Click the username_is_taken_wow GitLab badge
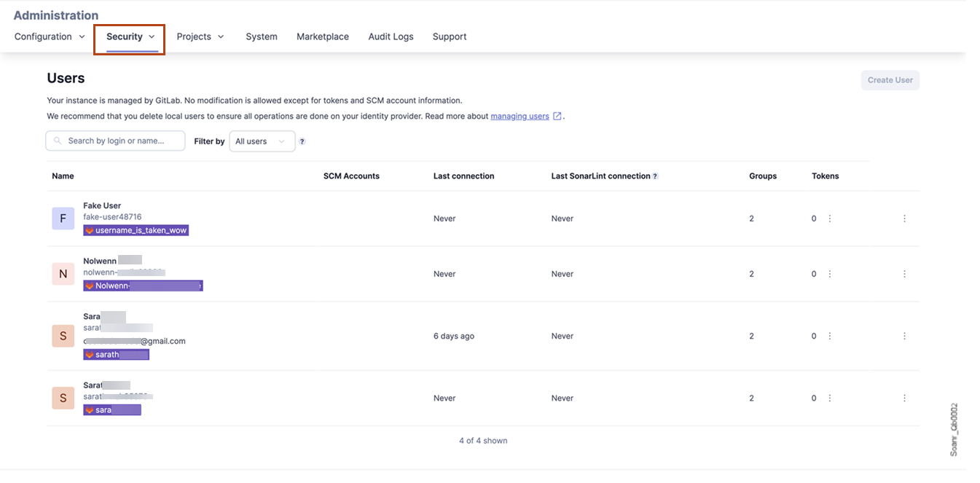 (x=136, y=230)
